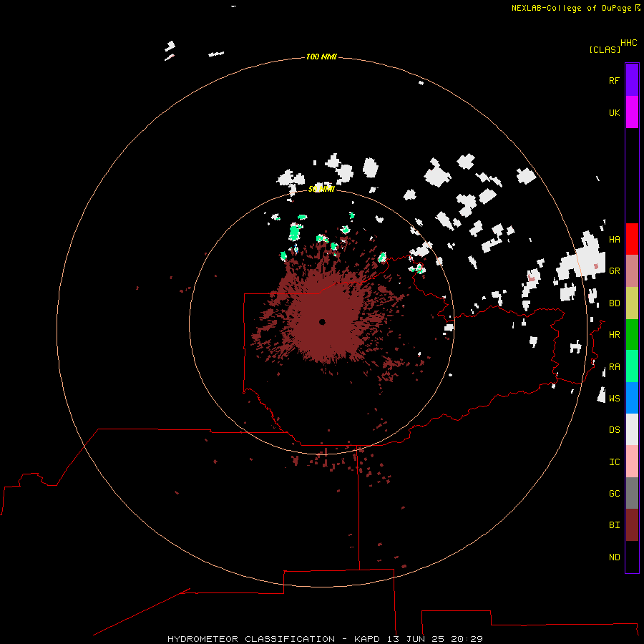Click the RA bright green legend swatch

tap(632, 366)
